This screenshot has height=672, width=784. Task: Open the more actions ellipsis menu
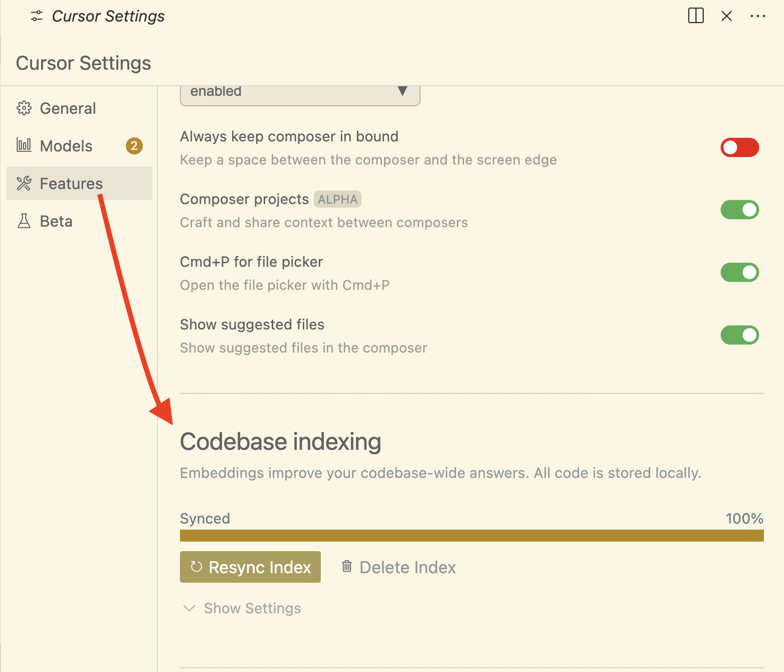[x=757, y=16]
